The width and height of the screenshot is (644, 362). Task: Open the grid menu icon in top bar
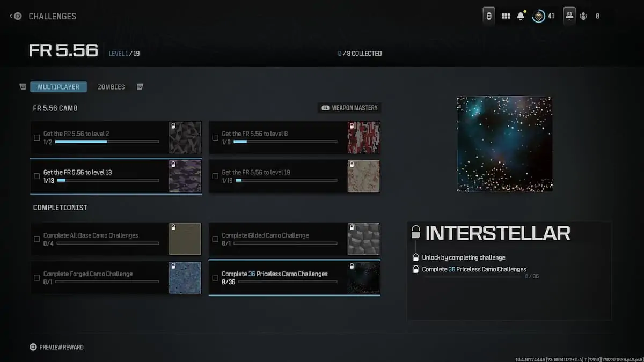pyautogui.click(x=506, y=16)
